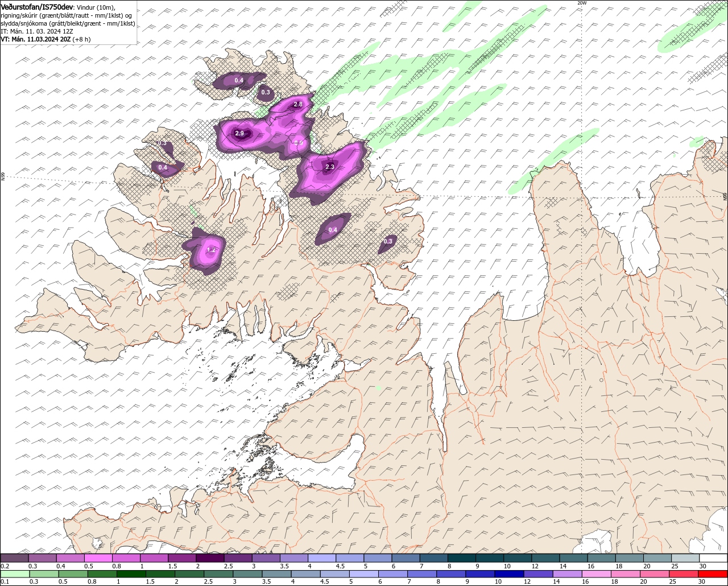The image size is (728, 586).
Task: Pick the deep blue rain-scale swatch at 10
Action: pos(509,574)
